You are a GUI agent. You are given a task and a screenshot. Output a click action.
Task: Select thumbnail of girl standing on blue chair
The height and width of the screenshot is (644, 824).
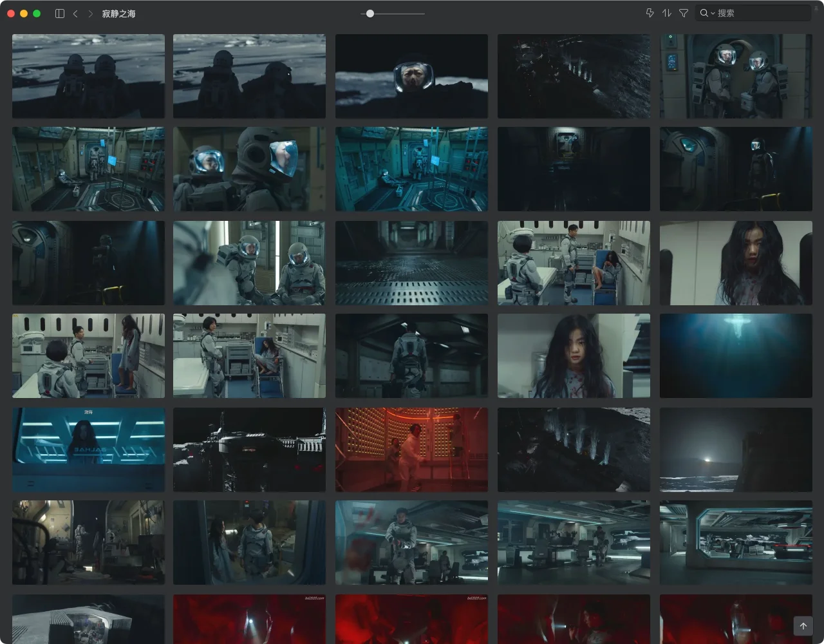(x=88, y=356)
